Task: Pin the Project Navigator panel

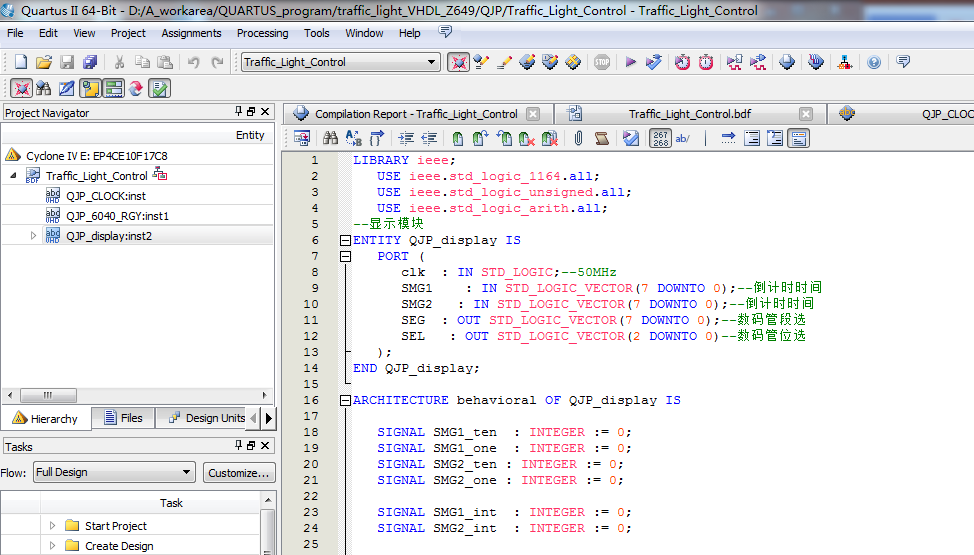Action: (239, 111)
